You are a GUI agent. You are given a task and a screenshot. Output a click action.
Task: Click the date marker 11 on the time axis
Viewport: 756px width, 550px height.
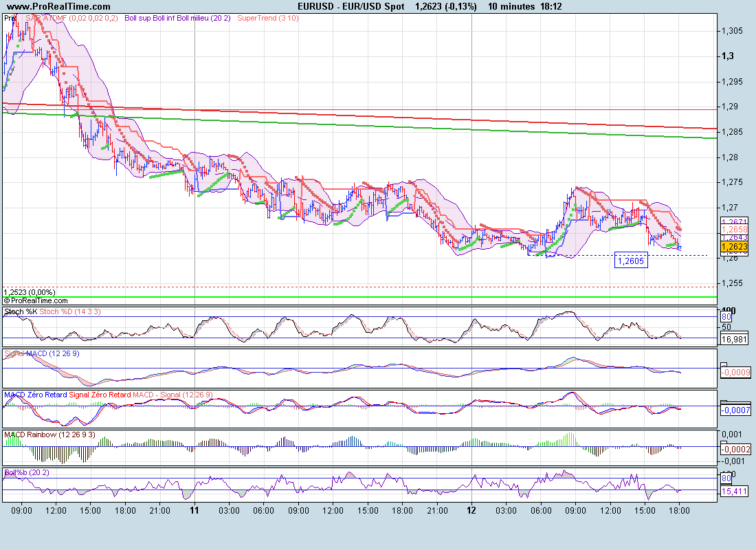click(194, 510)
